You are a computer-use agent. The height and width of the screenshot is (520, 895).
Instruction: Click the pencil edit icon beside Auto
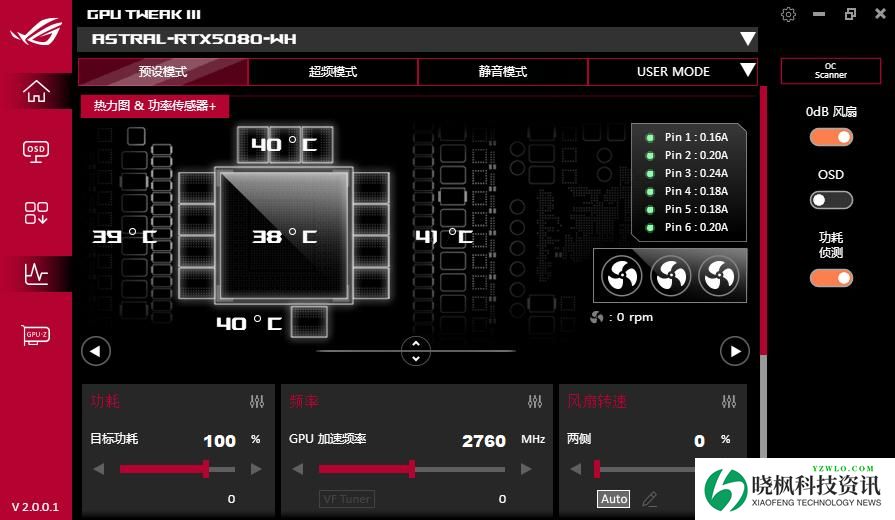[x=650, y=498]
